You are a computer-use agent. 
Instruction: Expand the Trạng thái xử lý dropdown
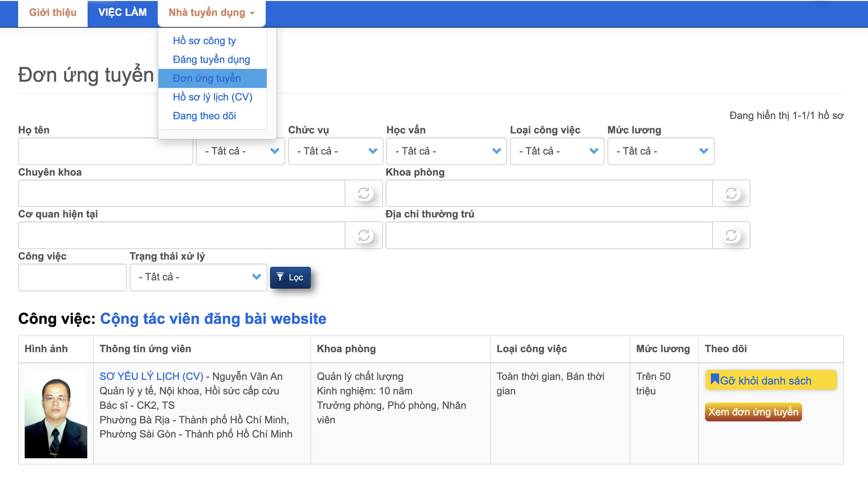click(198, 277)
